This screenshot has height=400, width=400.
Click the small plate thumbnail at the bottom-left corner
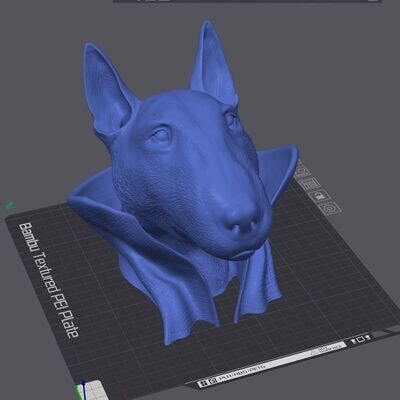(94, 390)
